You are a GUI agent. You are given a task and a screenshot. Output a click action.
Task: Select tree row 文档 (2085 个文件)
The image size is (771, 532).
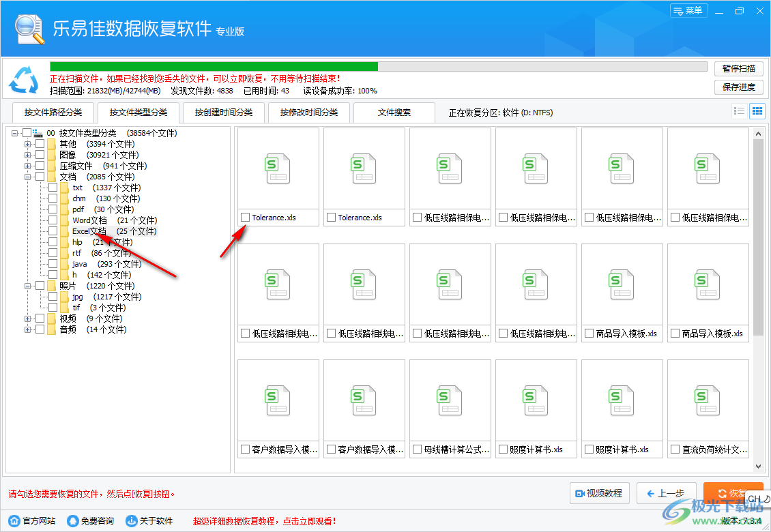[x=97, y=177]
